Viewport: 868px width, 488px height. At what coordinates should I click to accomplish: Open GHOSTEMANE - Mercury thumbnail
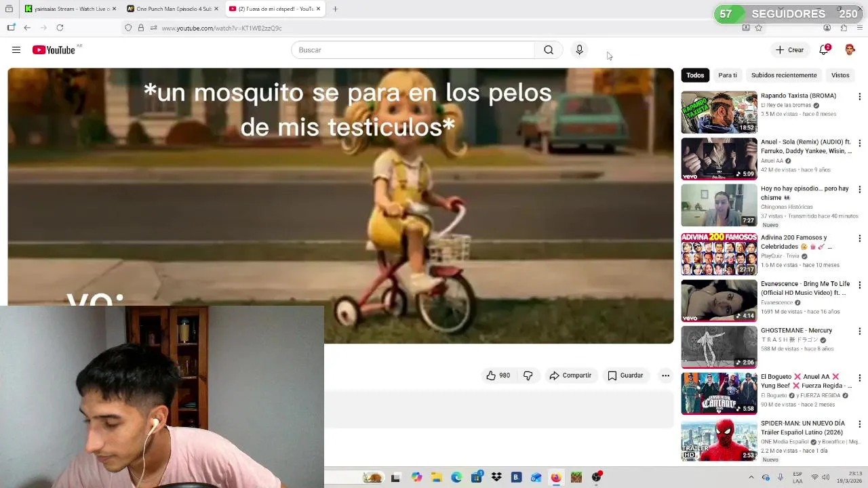tap(719, 347)
